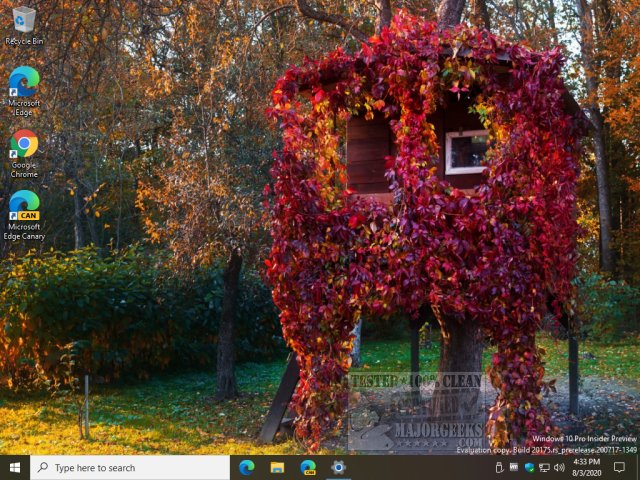Select the Microsoft Edge desktop shortcut
This screenshot has width=640, height=480.
24,91
